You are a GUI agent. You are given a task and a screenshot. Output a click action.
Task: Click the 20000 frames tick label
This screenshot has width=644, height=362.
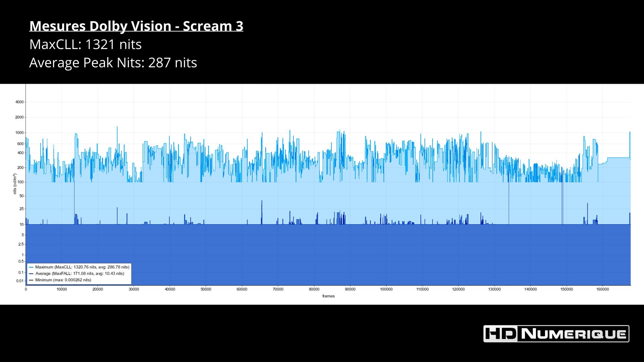pyautogui.click(x=98, y=289)
